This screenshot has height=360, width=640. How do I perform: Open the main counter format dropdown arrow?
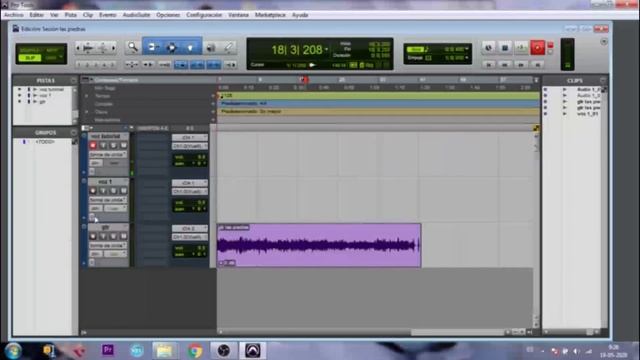click(326, 50)
